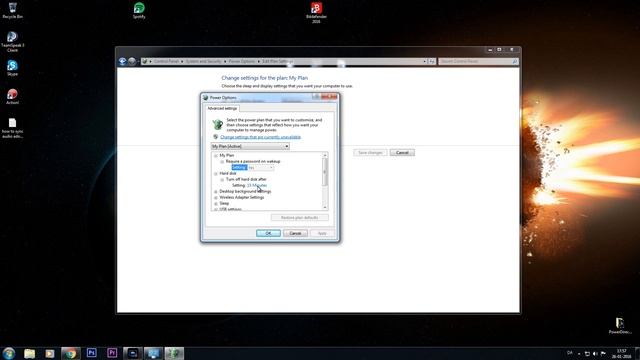The width and height of the screenshot is (640, 360).
Task: Open 'Change settings that are currently unavailable' link
Action: [260, 137]
